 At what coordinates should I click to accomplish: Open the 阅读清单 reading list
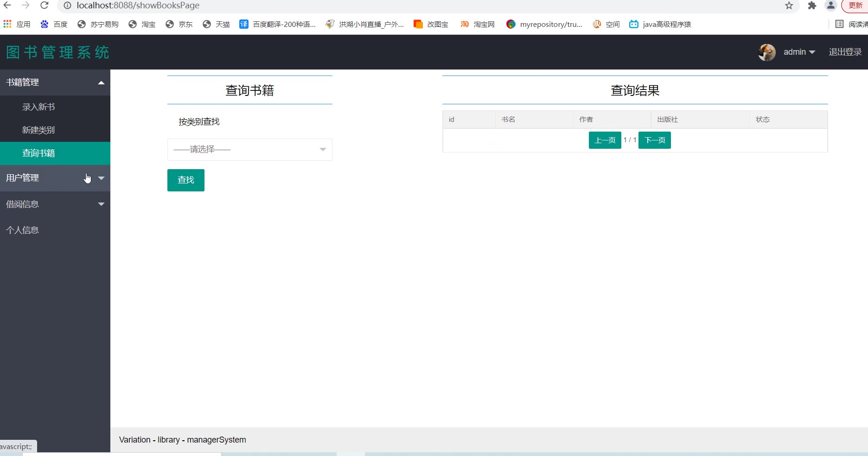[851, 24]
